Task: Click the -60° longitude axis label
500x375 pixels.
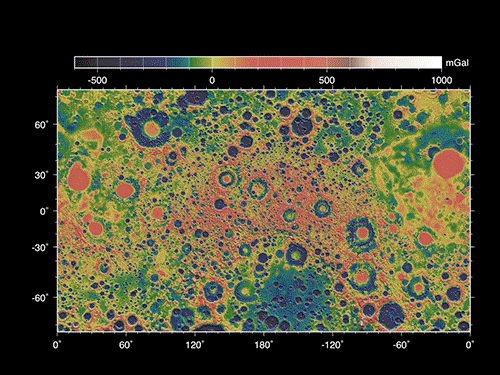Action: (x=401, y=345)
